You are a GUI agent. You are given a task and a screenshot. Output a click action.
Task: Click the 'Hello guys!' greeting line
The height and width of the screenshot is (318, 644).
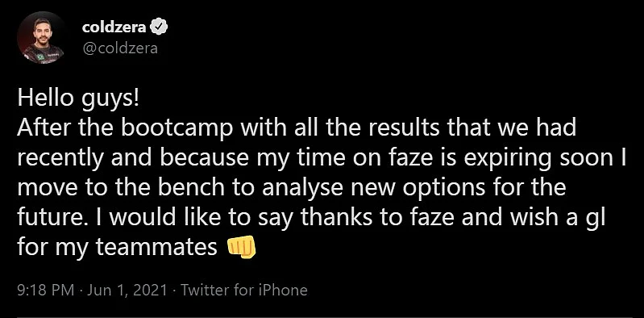(x=79, y=100)
